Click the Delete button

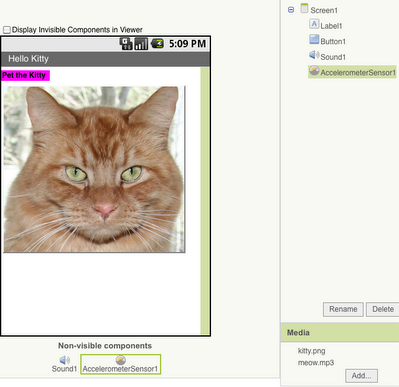coord(383,309)
